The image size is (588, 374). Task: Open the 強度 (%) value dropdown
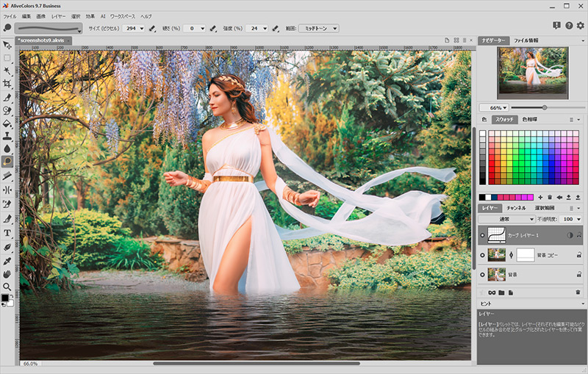tap(265, 29)
